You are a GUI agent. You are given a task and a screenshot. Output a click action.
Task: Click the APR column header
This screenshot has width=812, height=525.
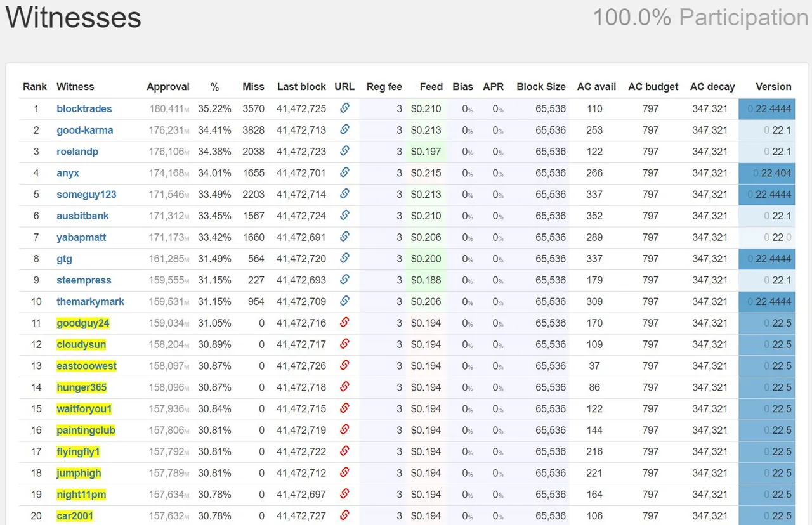(493, 87)
